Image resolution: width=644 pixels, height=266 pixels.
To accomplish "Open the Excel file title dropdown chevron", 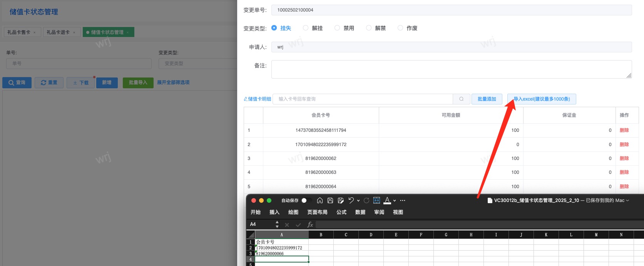I will (627, 200).
